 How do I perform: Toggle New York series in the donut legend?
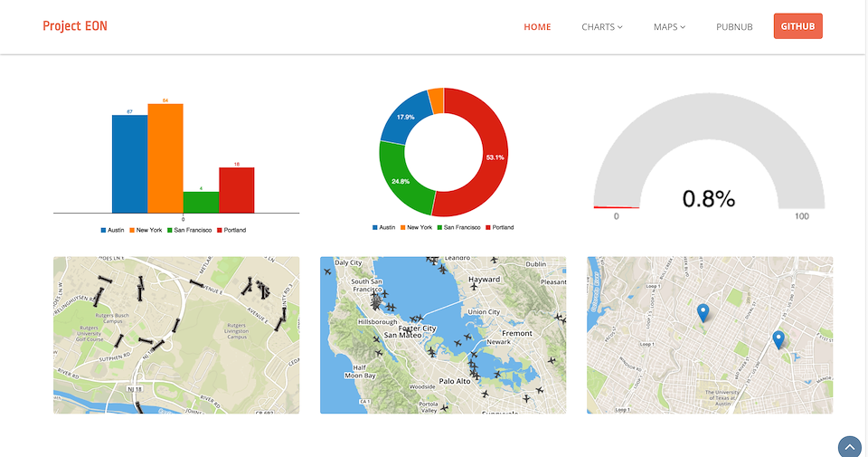pos(417,227)
